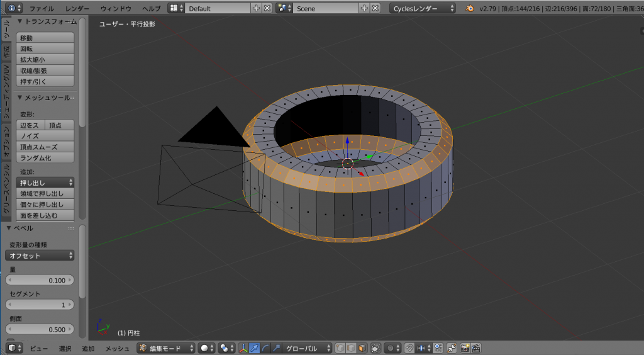This screenshot has height=355, width=644.
Task: Toggle the 3D manipulator widget
Action: pos(243,348)
